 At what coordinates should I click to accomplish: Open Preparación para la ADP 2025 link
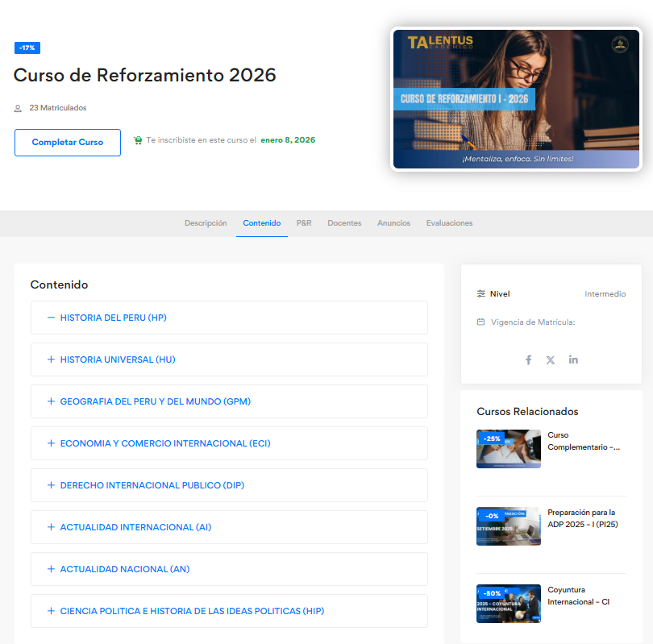(x=581, y=518)
